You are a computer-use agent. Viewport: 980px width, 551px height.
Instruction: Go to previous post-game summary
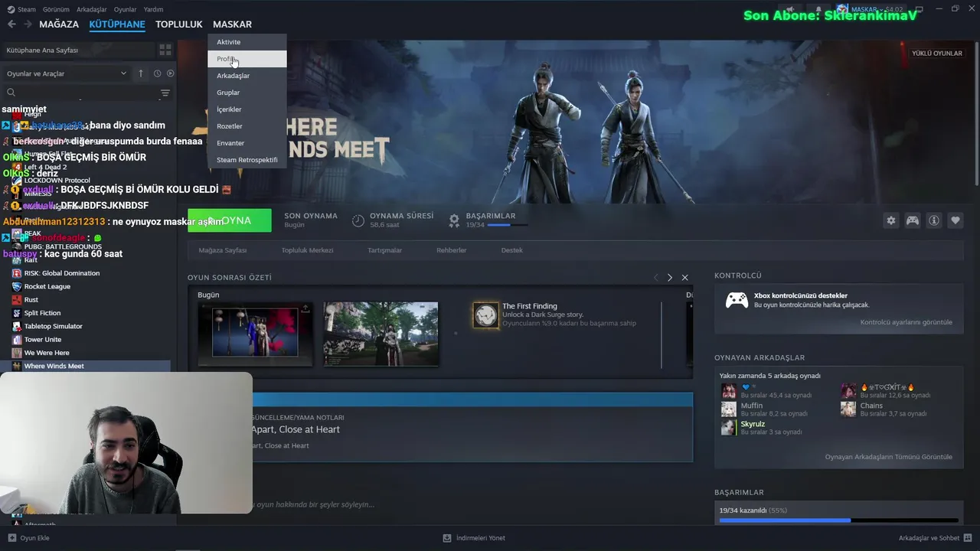click(655, 277)
